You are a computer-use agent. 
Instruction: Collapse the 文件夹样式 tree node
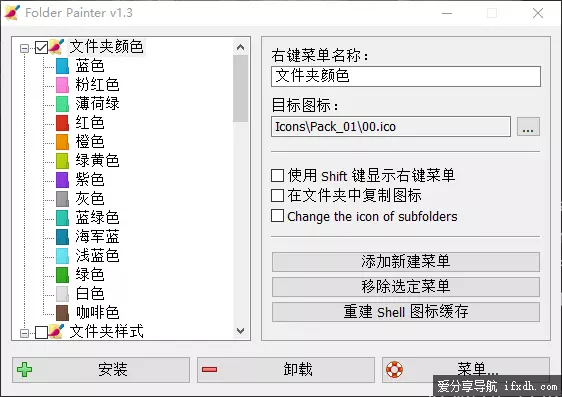tap(24, 333)
